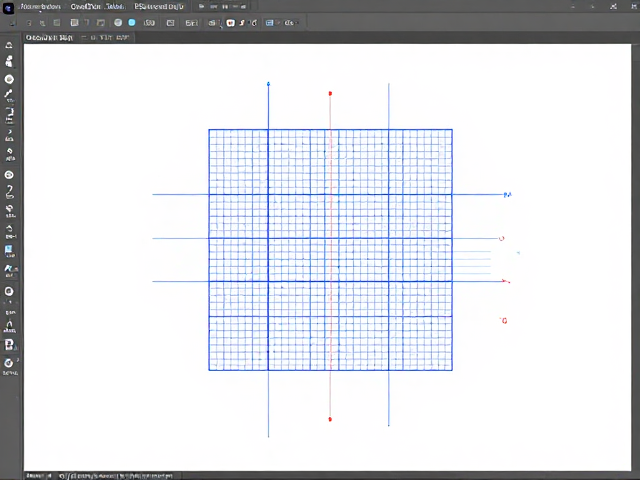The image size is (640, 480).
Task: Click the white square panel icon in the top toolbar
Action: [74, 23]
